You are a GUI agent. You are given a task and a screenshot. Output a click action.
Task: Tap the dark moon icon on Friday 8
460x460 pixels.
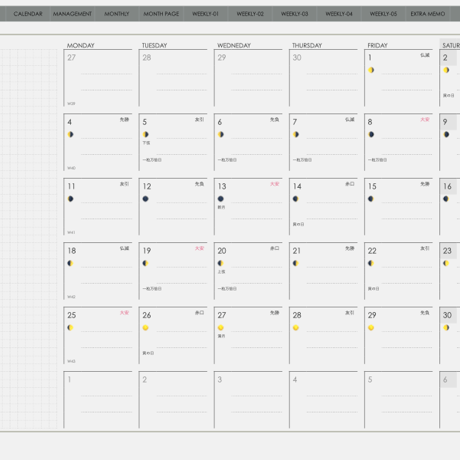[371, 134]
